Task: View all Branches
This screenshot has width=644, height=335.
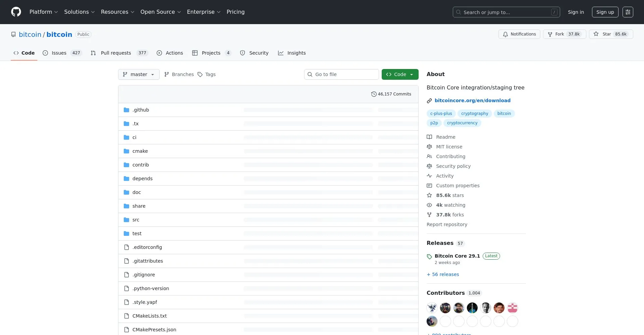Action: pos(179,74)
